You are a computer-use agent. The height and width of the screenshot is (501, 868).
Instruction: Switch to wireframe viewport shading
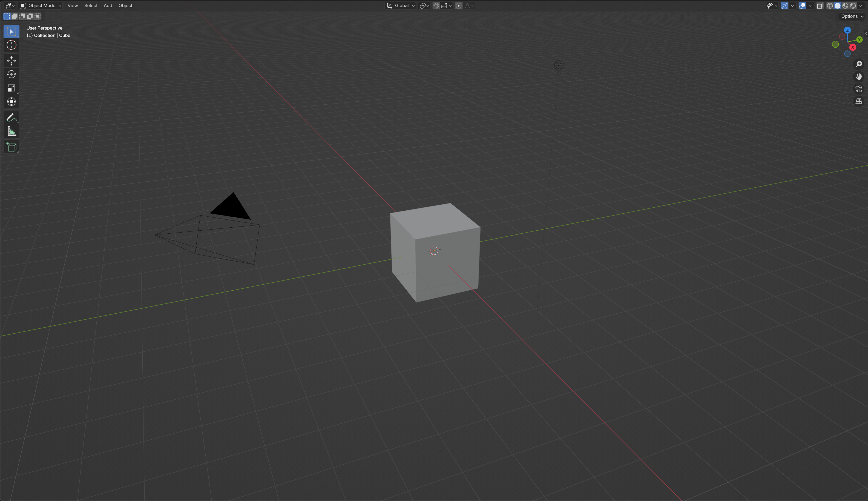point(830,5)
